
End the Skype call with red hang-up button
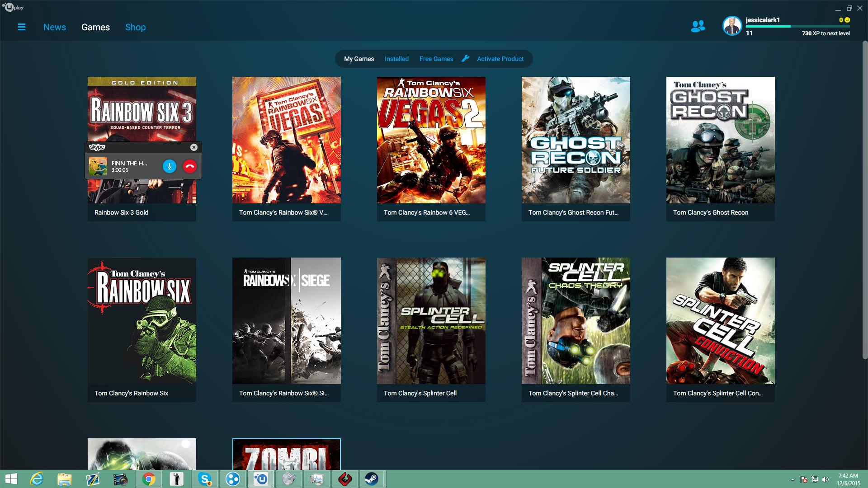click(x=190, y=166)
